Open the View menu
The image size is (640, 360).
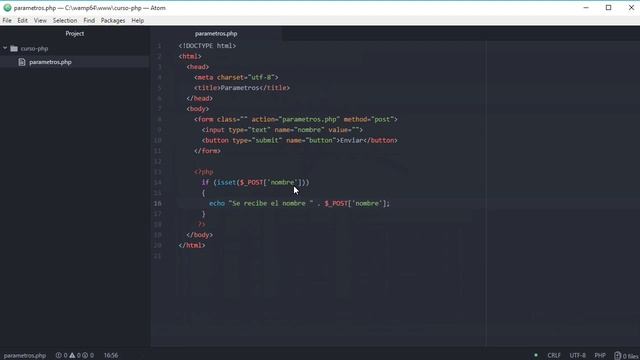point(40,20)
